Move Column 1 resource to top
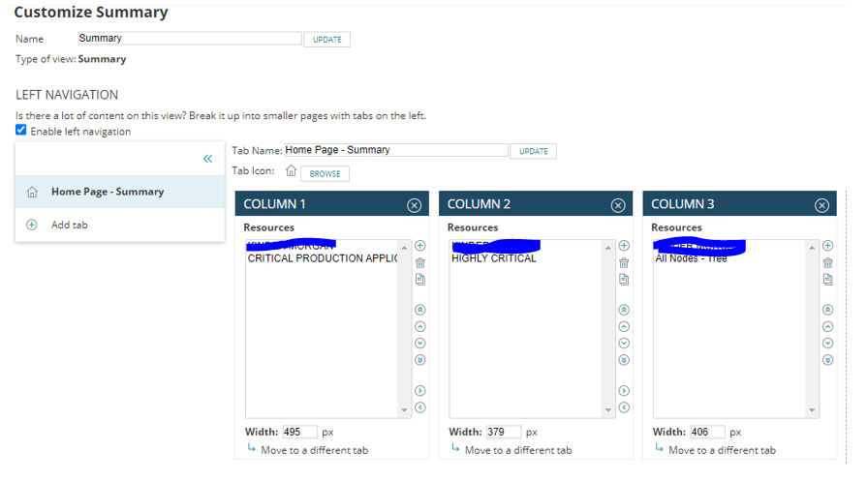The width and height of the screenshot is (868, 481). (420, 310)
